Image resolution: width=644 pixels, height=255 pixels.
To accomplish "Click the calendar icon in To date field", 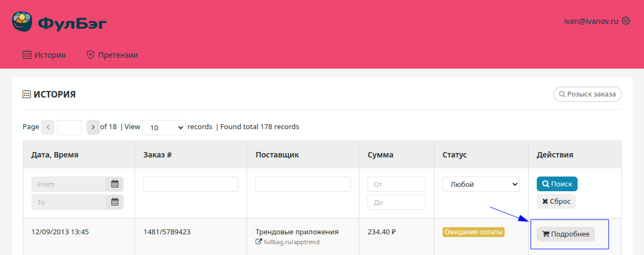I will (x=114, y=202).
